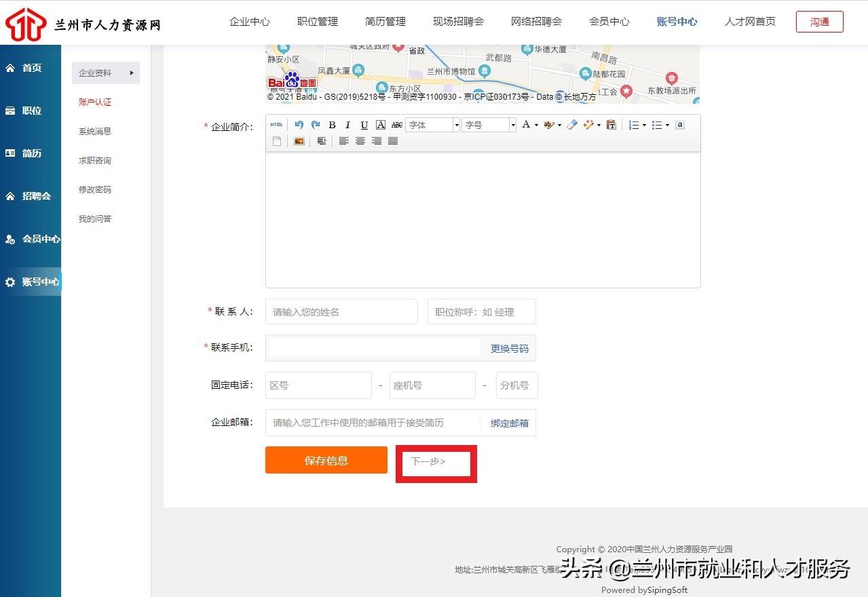The height and width of the screenshot is (597, 868).
Task: Click the undo arrow in the editor
Action: click(x=299, y=125)
